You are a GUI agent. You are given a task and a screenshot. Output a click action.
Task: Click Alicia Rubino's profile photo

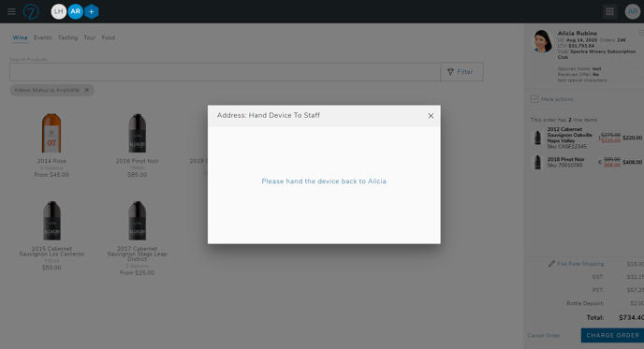coord(542,41)
